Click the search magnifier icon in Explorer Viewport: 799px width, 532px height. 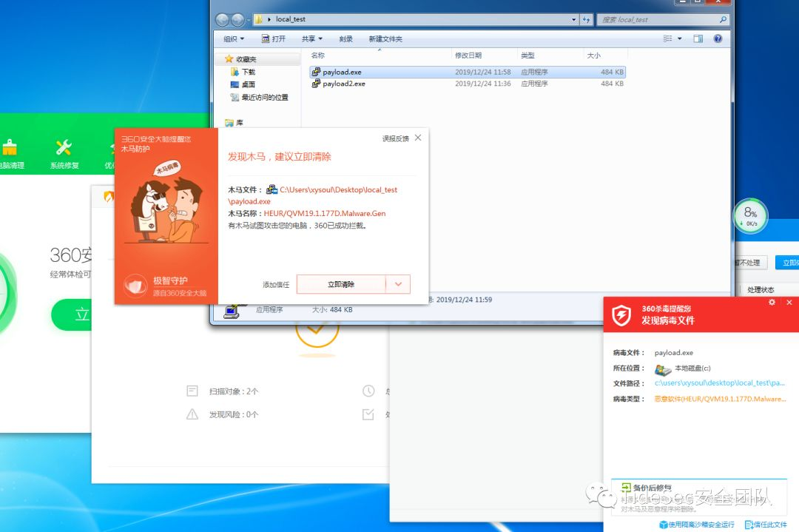(723, 19)
